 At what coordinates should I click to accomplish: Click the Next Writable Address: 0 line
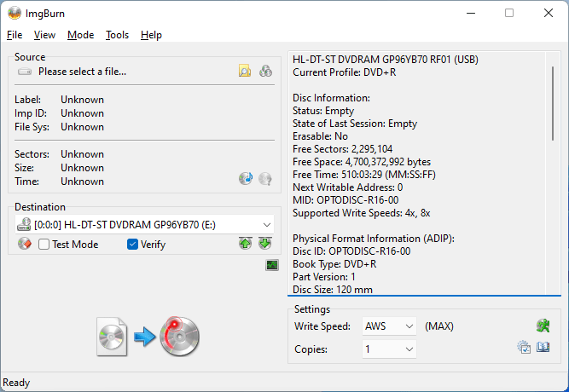click(x=348, y=187)
